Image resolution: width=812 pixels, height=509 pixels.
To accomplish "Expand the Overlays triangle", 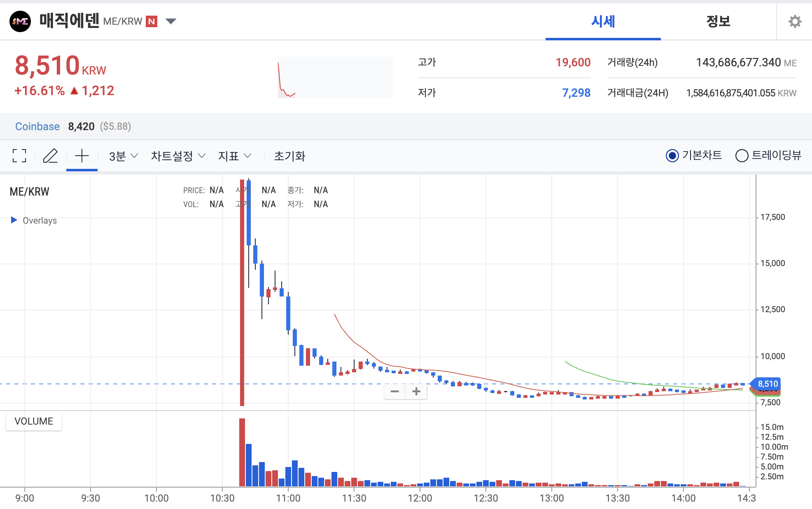I will 14,220.
